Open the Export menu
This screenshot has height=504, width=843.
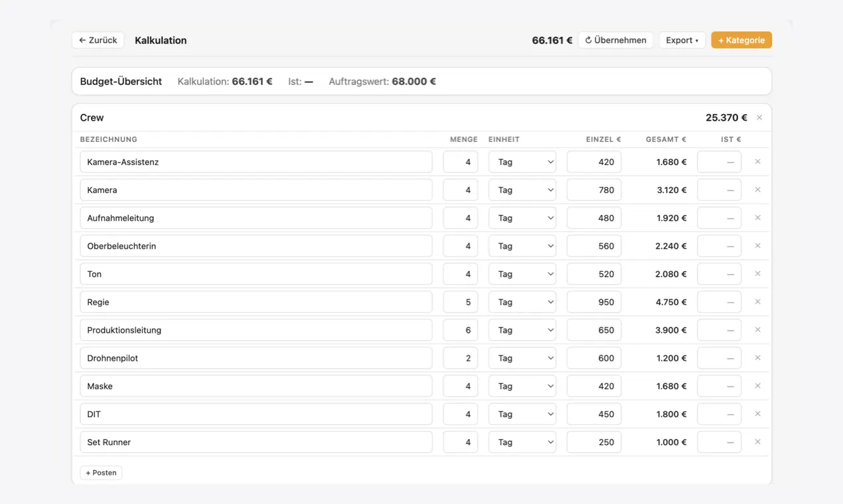682,40
